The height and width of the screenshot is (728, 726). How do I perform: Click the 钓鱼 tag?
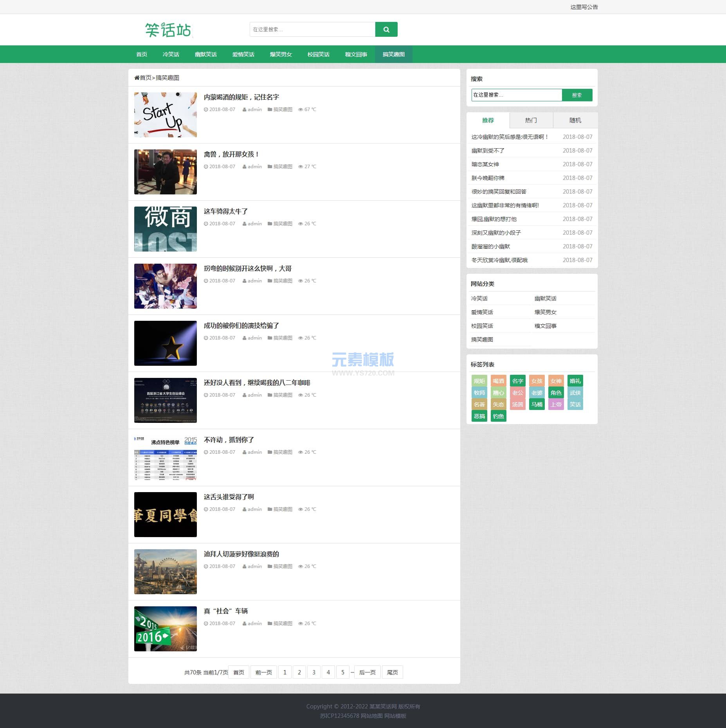coord(499,416)
